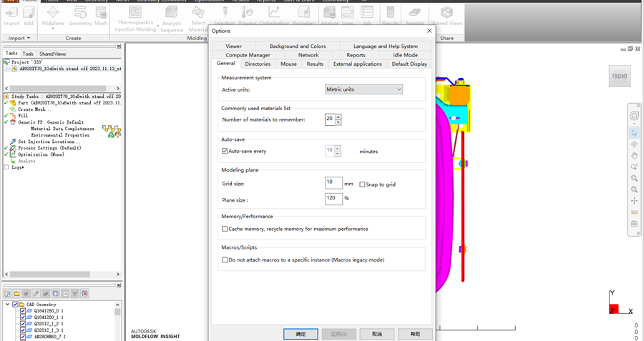
Task: Open dropdown arrow below the steering wheel icon
Action: click(634, 124)
